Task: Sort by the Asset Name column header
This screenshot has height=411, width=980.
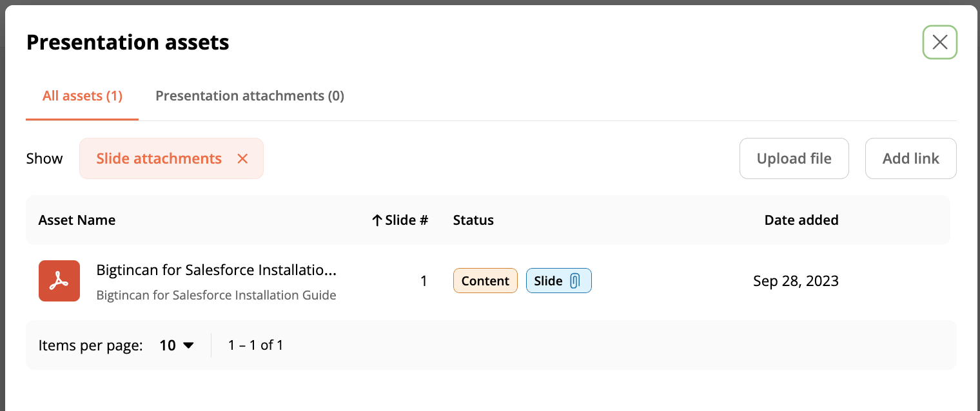Action: pyautogui.click(x=77, y=220)
